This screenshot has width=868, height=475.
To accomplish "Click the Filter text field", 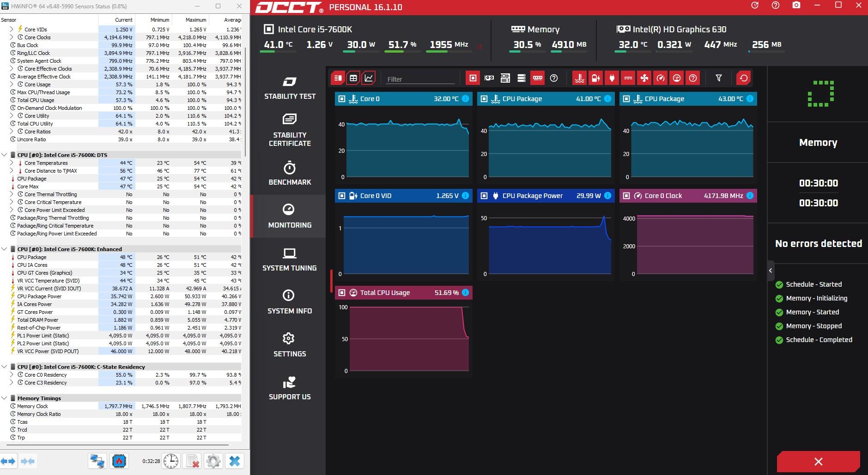I will click(x=420, y=79).
